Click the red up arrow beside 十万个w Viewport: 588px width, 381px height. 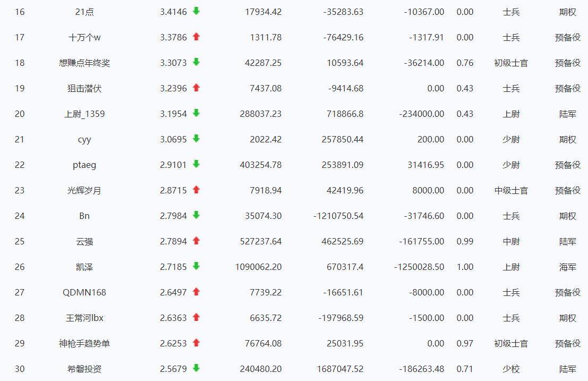(196, 37)
